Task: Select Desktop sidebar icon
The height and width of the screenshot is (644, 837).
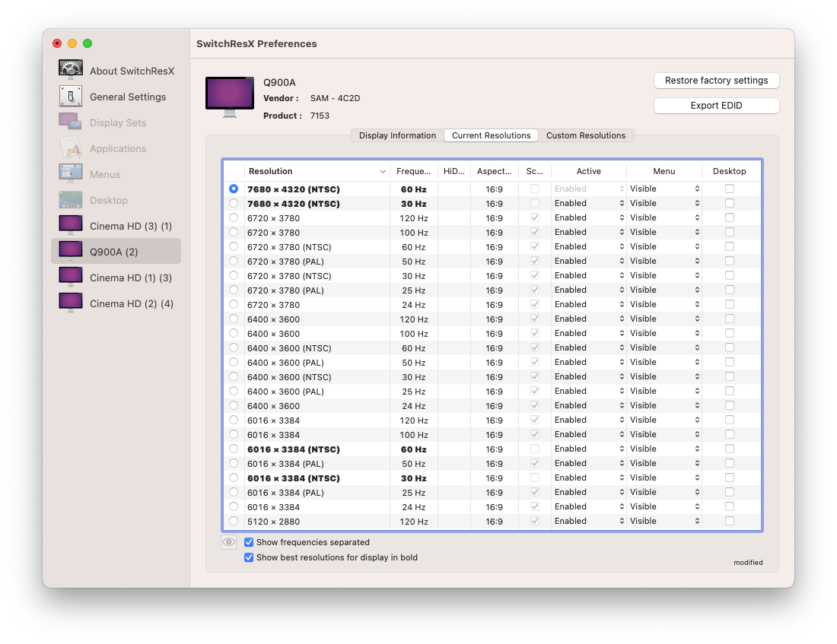Action: (71, 199)
